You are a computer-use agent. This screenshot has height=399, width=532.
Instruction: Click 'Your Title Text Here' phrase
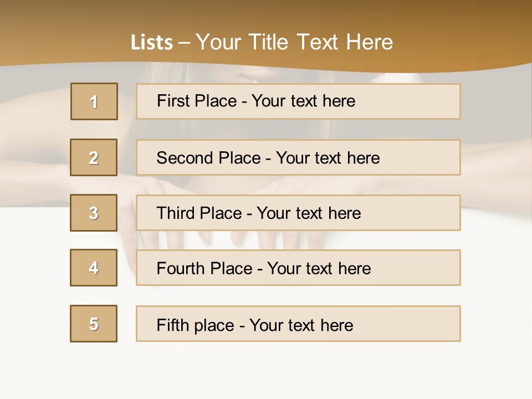tap(294, 42)
